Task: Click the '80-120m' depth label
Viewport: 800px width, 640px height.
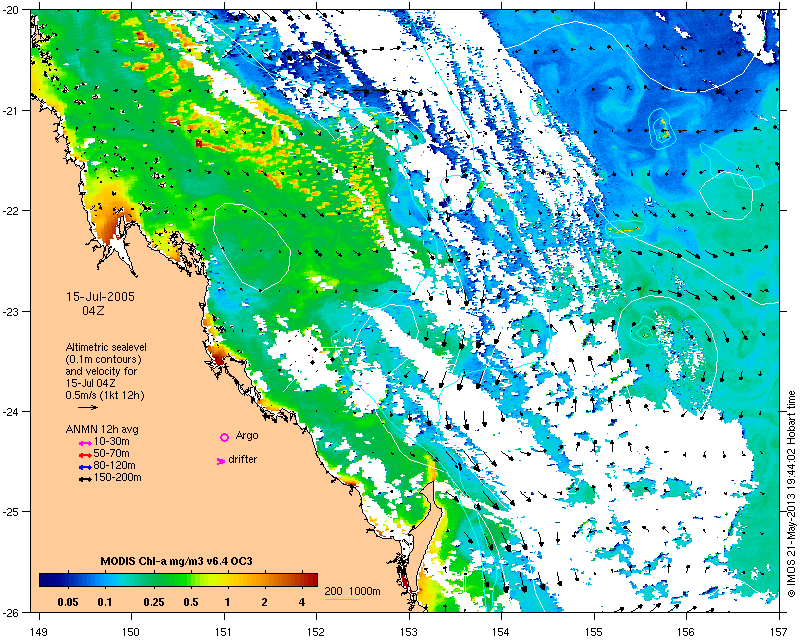Action: (115, 465)
